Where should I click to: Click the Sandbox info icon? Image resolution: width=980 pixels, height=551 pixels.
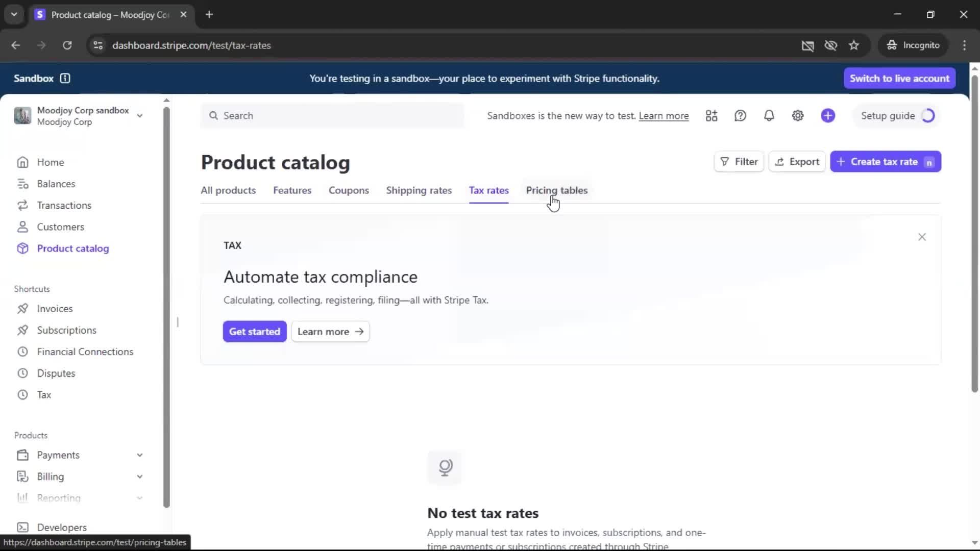click(x=65, y=78)
